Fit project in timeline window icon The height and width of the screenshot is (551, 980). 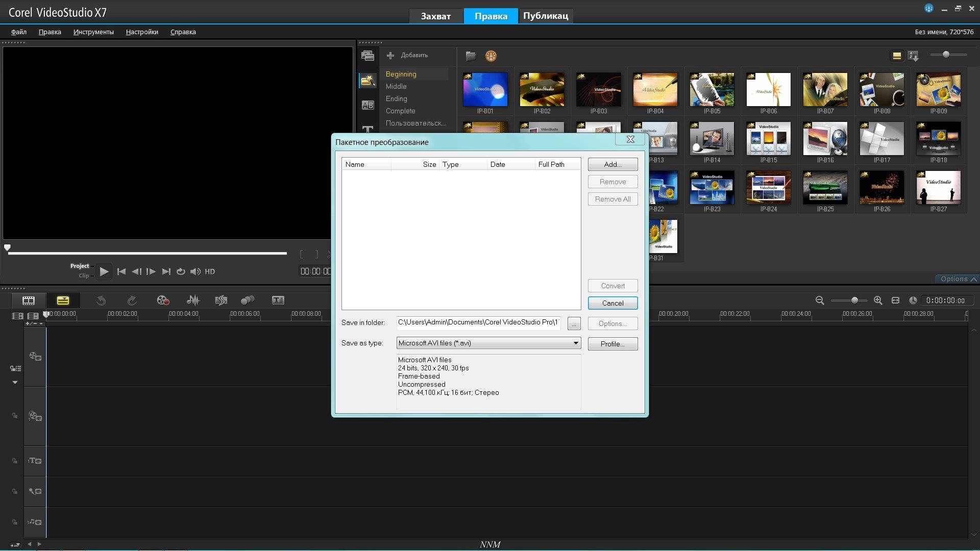[x=895, y=300]
